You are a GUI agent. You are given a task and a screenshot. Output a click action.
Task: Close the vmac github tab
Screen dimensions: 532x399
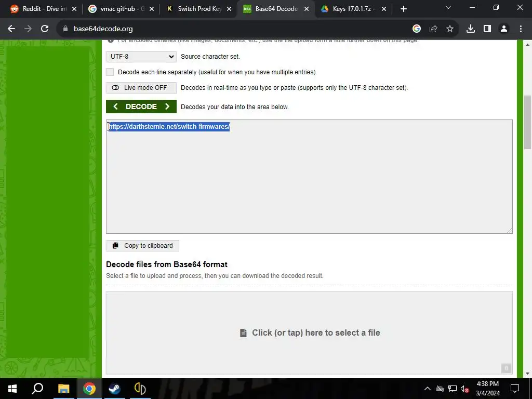tap(152, 9)
